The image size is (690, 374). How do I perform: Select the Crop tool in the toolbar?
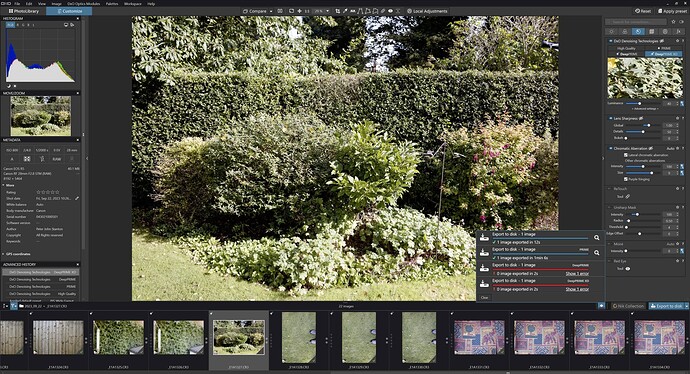[338, 11]
